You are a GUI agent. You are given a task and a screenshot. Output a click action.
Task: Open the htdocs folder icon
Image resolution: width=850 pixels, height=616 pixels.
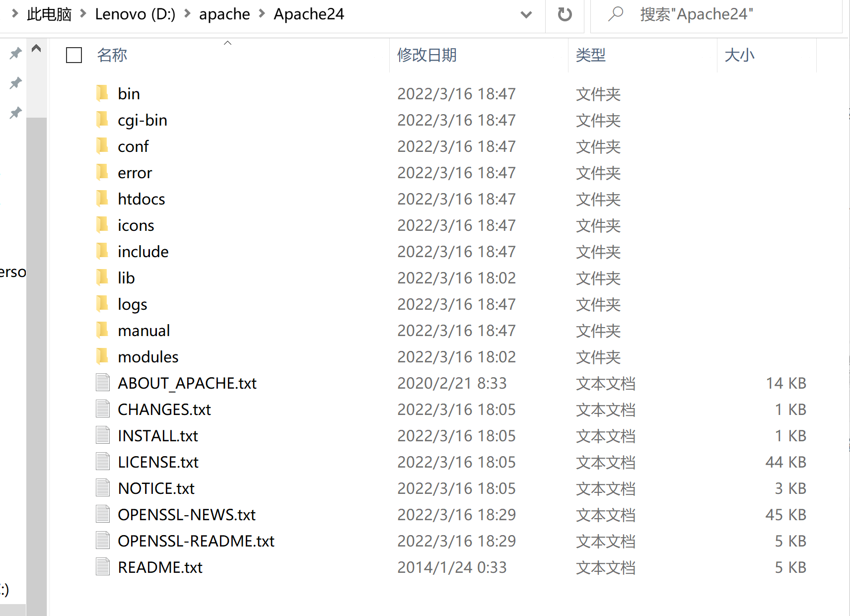point(102,199)
